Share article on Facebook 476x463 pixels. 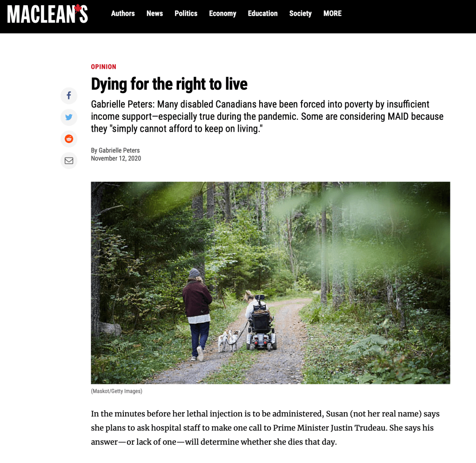click(69, 95)
